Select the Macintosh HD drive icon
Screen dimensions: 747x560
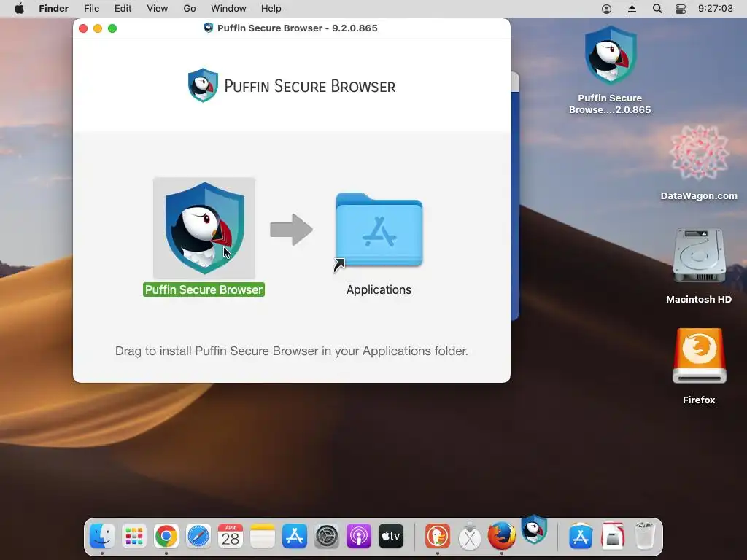tap(699, 256)
